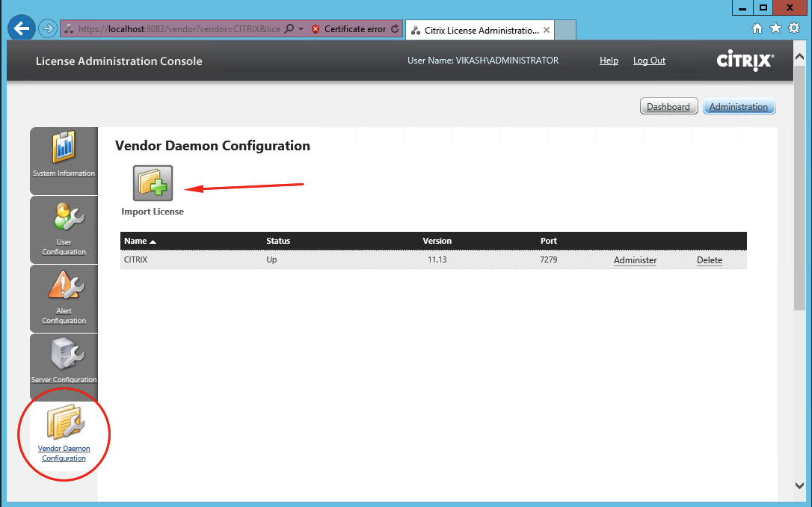
Task: Click the Help link
Action: coord(609,61)
